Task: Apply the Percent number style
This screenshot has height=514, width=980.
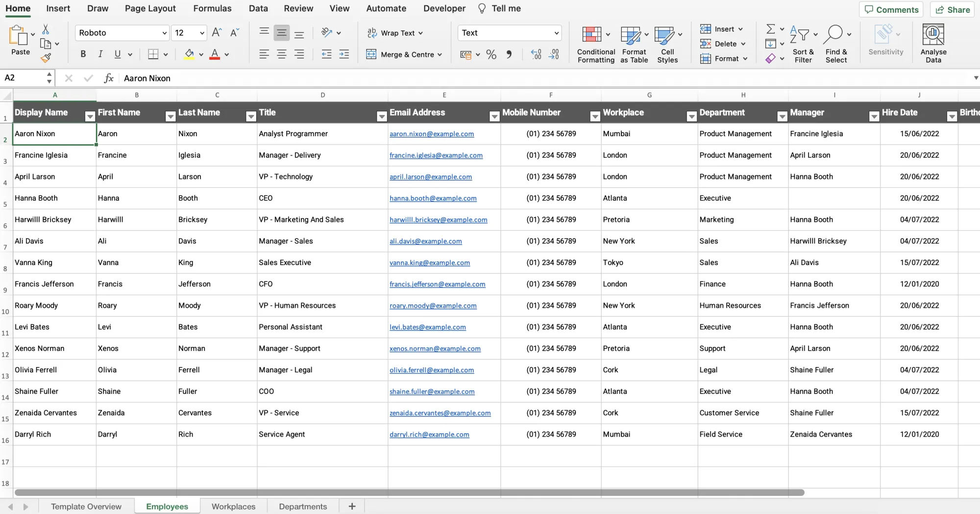Action: [491, 54]
